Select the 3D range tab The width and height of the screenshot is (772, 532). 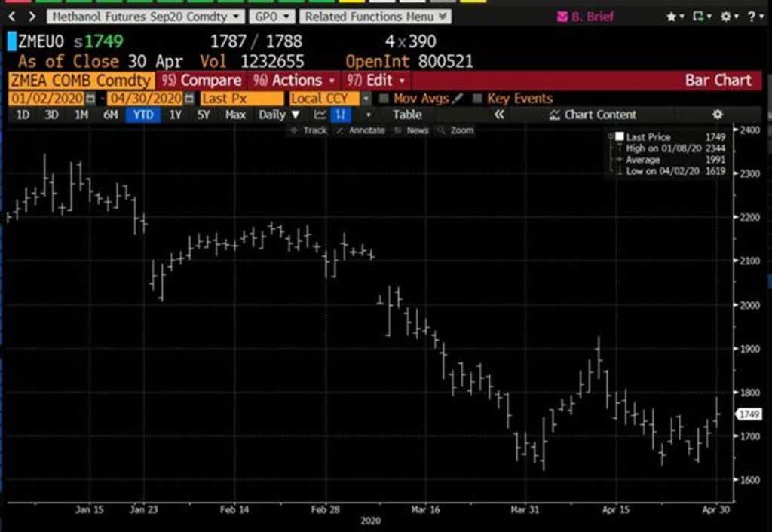pos(52,115)
